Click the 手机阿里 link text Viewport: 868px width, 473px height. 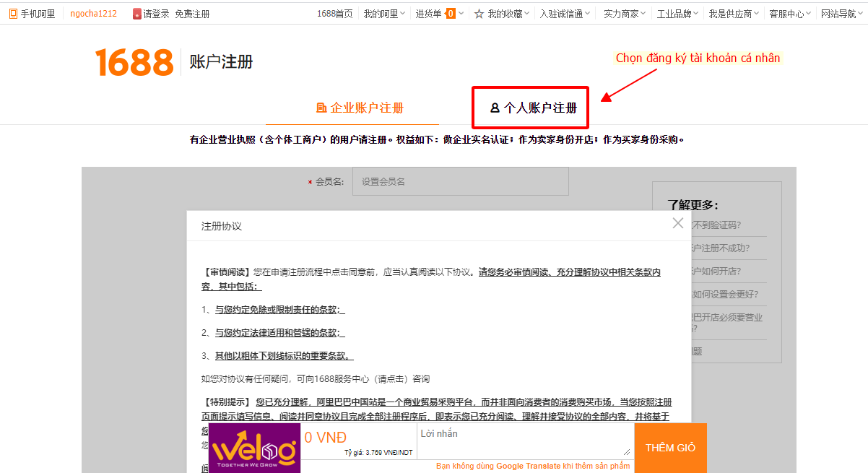(x=38, y=13)
